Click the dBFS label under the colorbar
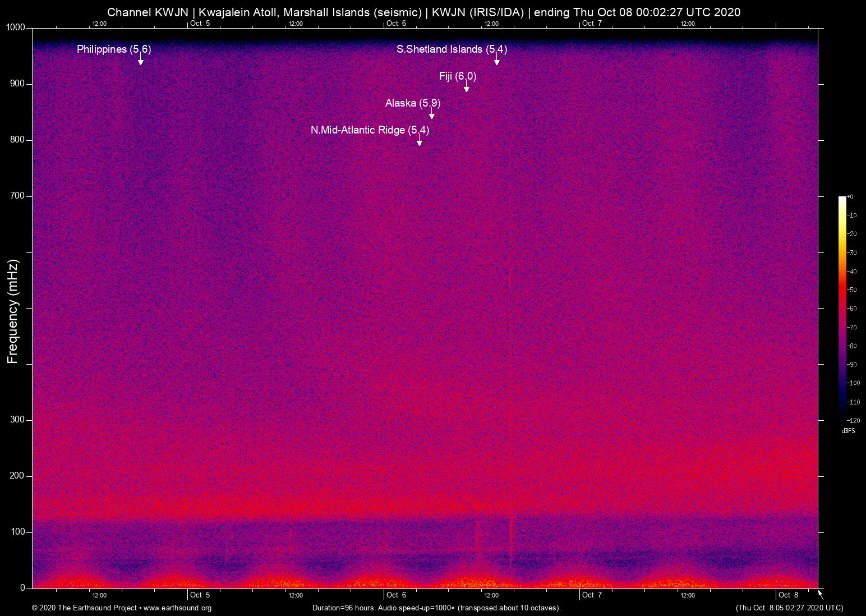Screen dimensions: 866x616 point(849,431)
